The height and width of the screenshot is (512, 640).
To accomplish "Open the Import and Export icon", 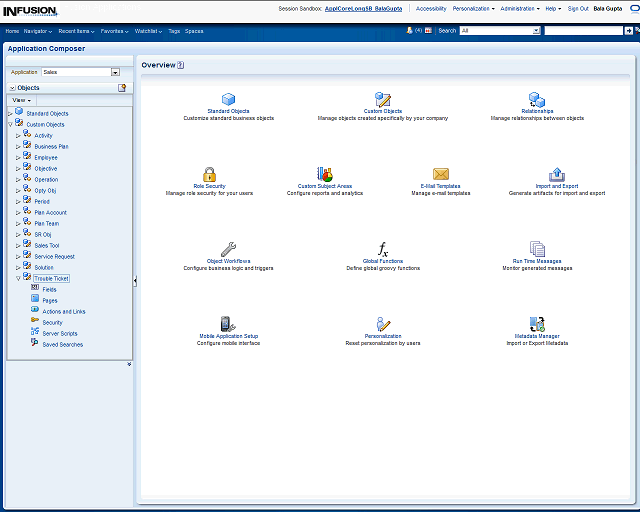I will click(557, 174).
